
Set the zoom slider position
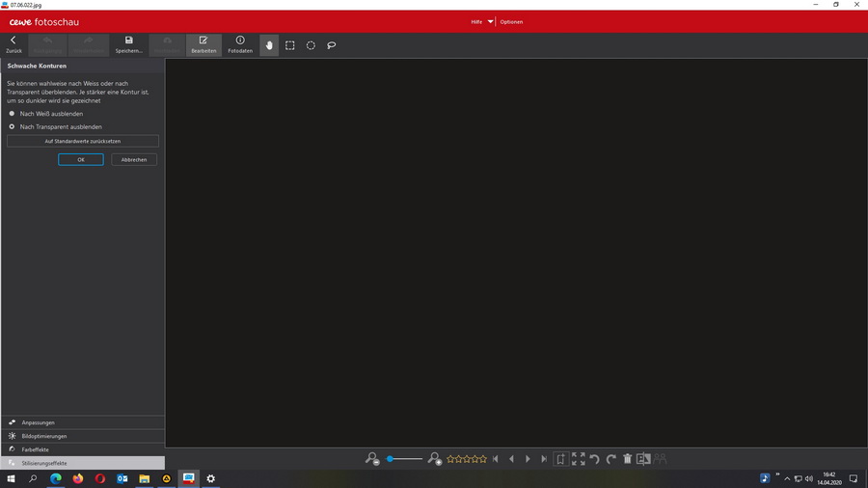403,459
